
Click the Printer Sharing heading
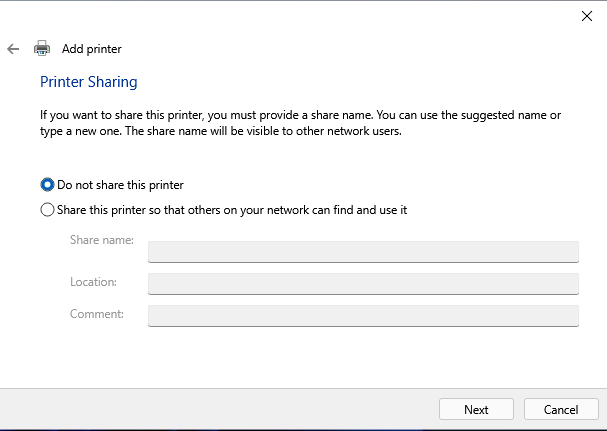pos(89,82)
